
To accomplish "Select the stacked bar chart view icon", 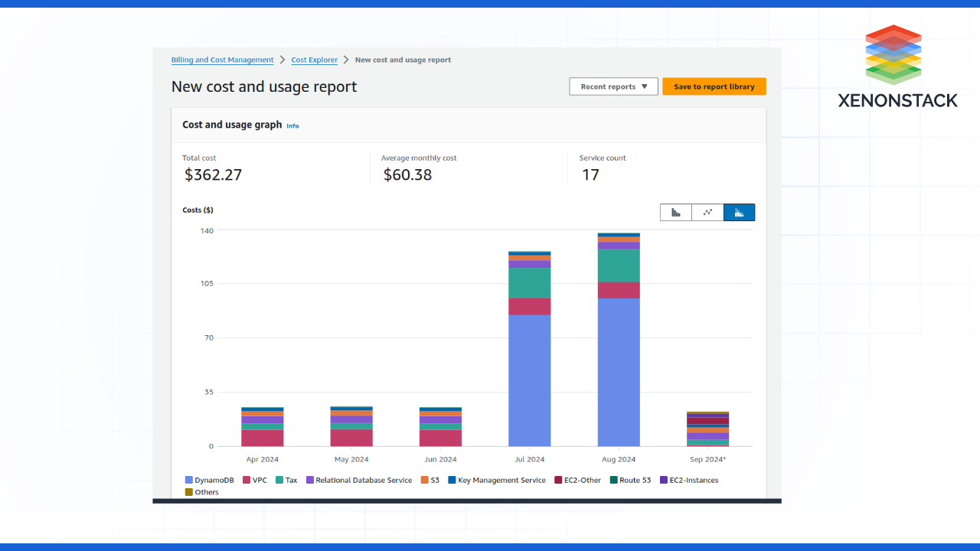I will [739, 212].
